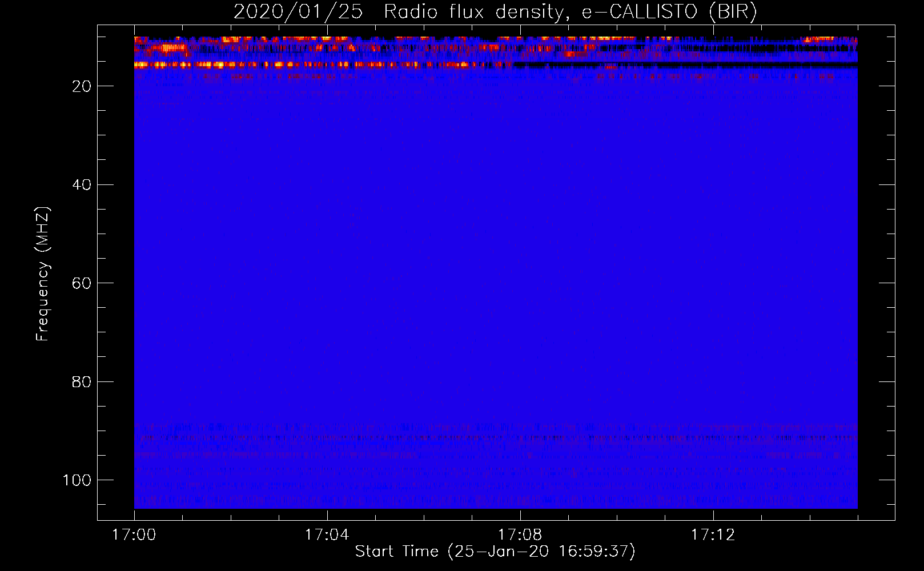Image resolution: width=924 pixels, height=571 pixels.
Task: Click the plot title '2020/01/25 Radio flux density, e-CALLISTO (BIR)'
Action: pyautogui.click(x=495, y=12)
